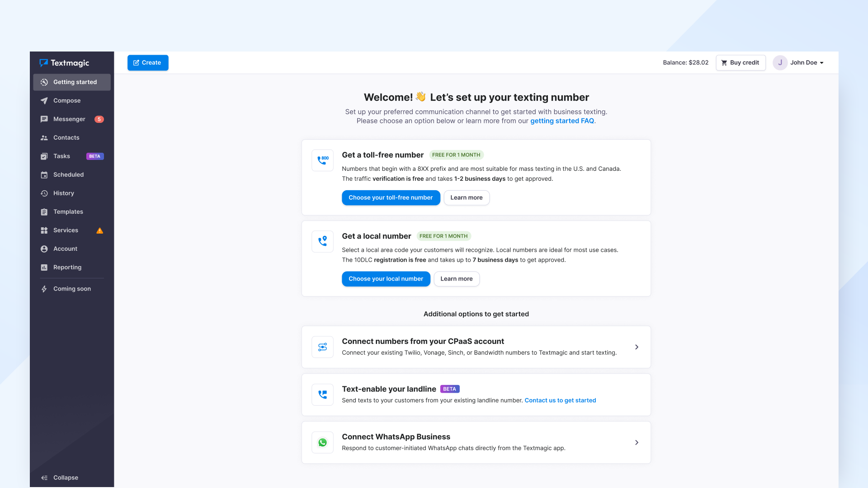Open the getting started FAQ link
Image resolution: width=868 pixels, height=488 pixels.
pyautogui.click(x=562, y=121)
